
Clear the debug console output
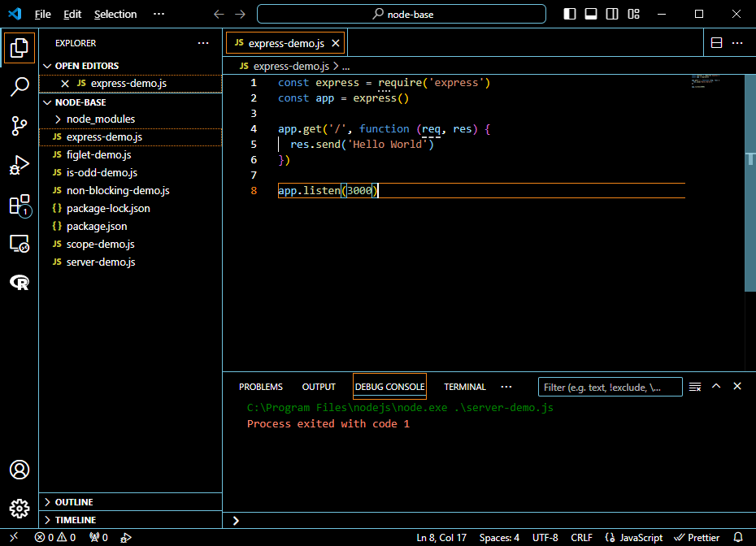(695, 387)
